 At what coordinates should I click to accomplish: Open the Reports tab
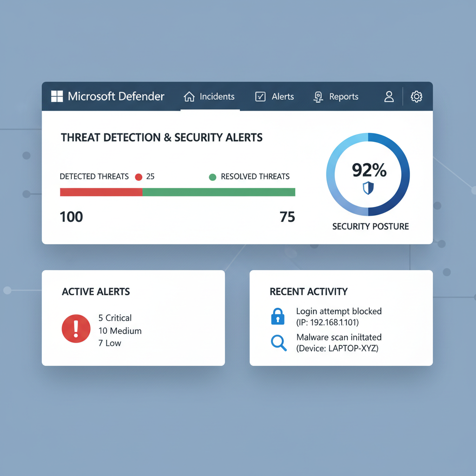coord(336,97)
